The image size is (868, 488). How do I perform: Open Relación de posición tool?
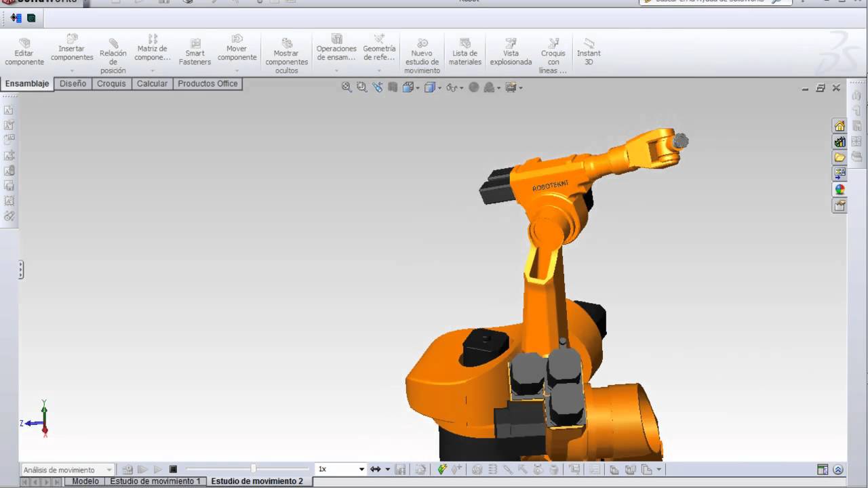[x=113, y=56]
